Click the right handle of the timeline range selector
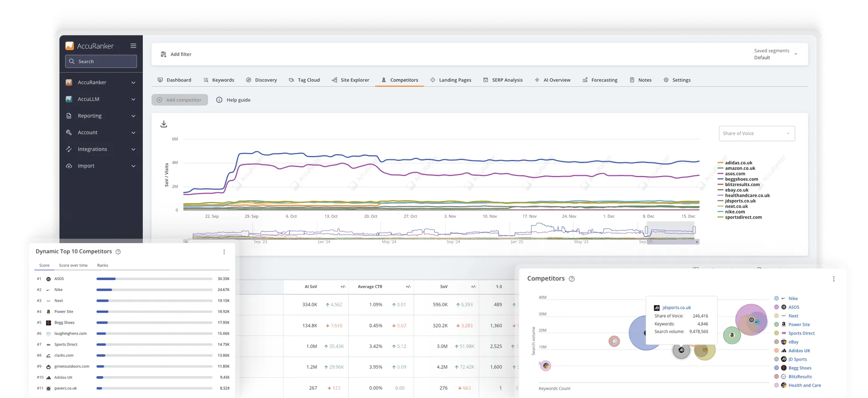This screenshot has height=398, width=868. click(694, 230)
